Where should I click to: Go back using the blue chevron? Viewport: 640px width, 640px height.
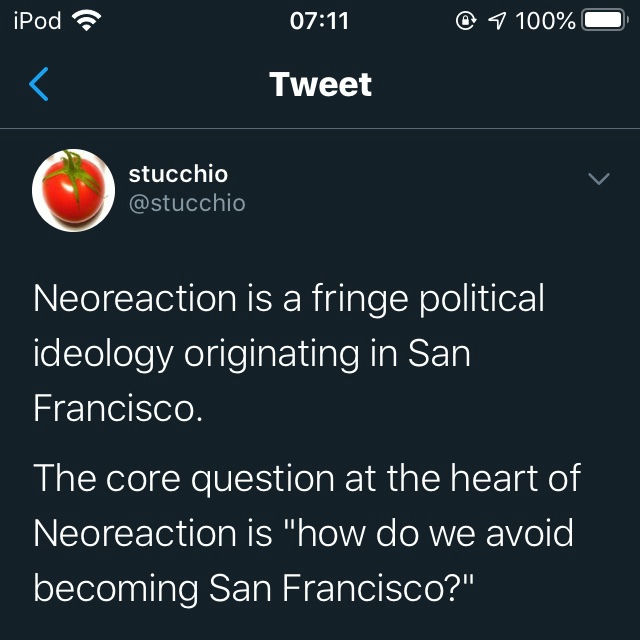click(x=39, y=84)
